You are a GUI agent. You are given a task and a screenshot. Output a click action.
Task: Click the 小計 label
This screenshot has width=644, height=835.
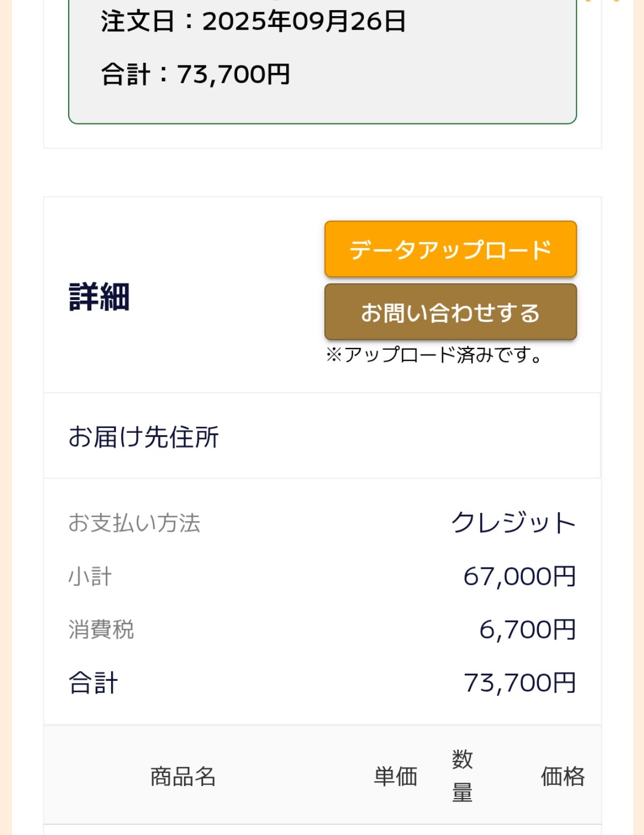(90, 577)
